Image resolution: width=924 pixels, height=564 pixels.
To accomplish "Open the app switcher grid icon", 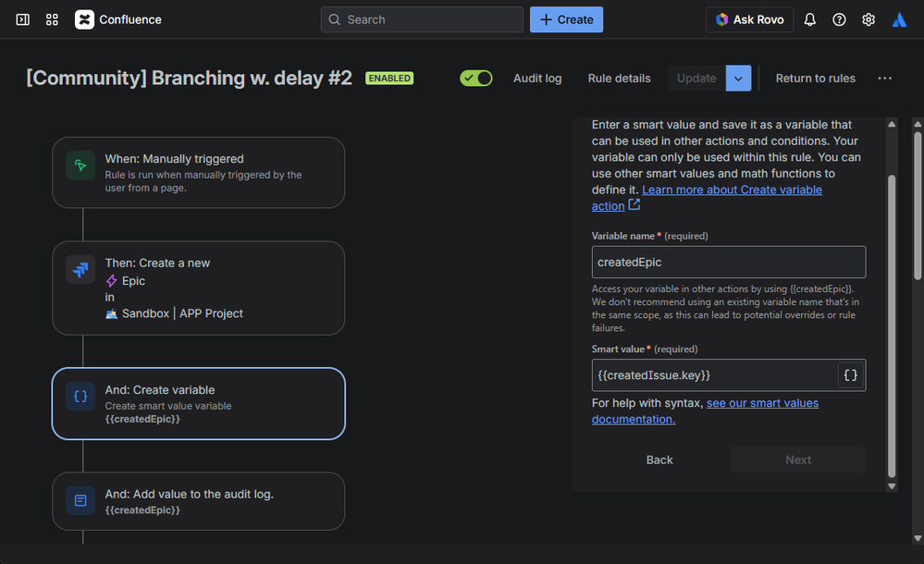I will point(52,19).
